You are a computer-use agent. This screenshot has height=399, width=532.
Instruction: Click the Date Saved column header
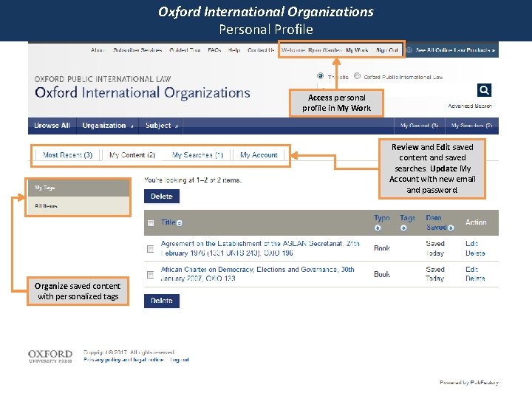pyautogui.click(x=437, y=222)
